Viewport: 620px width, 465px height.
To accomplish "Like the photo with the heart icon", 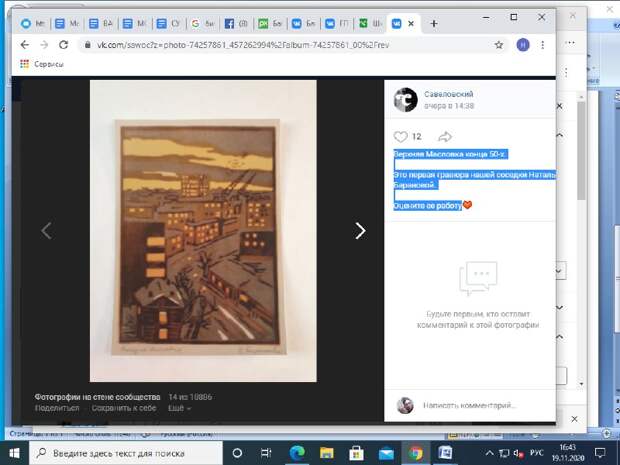I will coord(401,136).
